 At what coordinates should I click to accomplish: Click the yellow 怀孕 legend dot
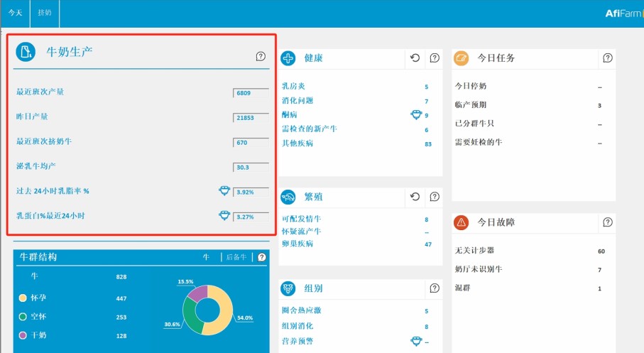23,298
